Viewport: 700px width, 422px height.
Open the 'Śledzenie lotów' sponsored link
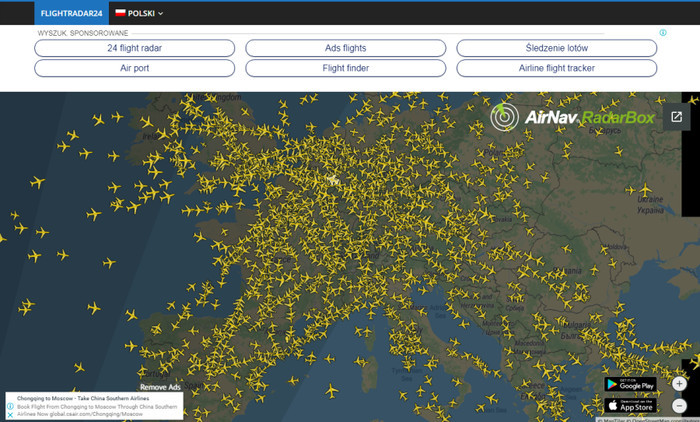click(x=557, y=48)
